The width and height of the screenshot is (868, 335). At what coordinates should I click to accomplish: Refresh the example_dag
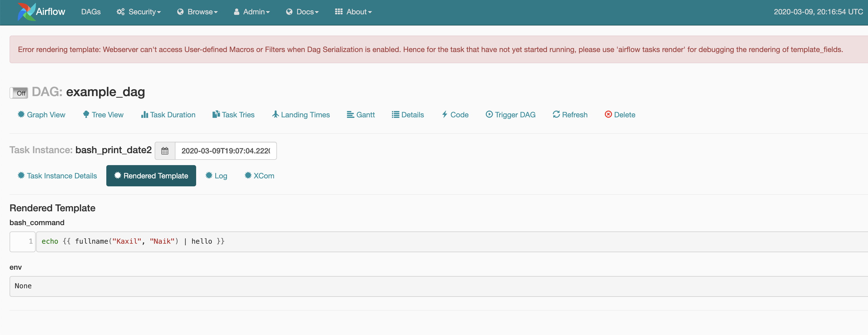tap(570, 115)
